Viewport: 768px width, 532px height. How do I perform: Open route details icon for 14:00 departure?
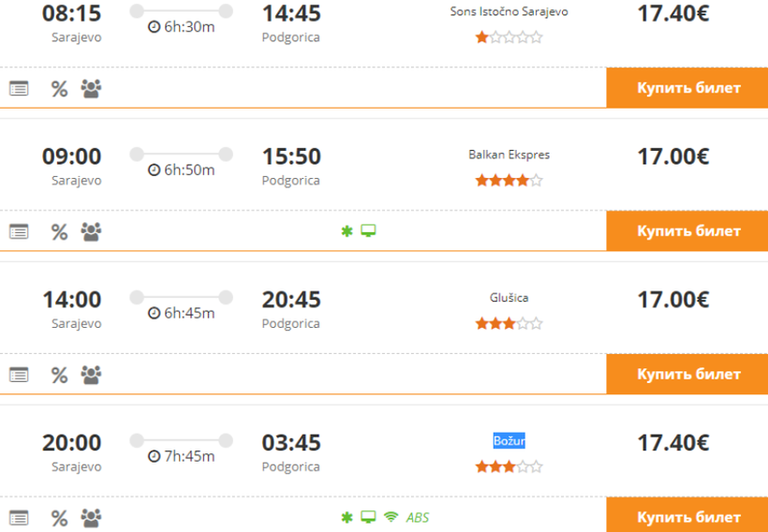click(x=19, y=375)
